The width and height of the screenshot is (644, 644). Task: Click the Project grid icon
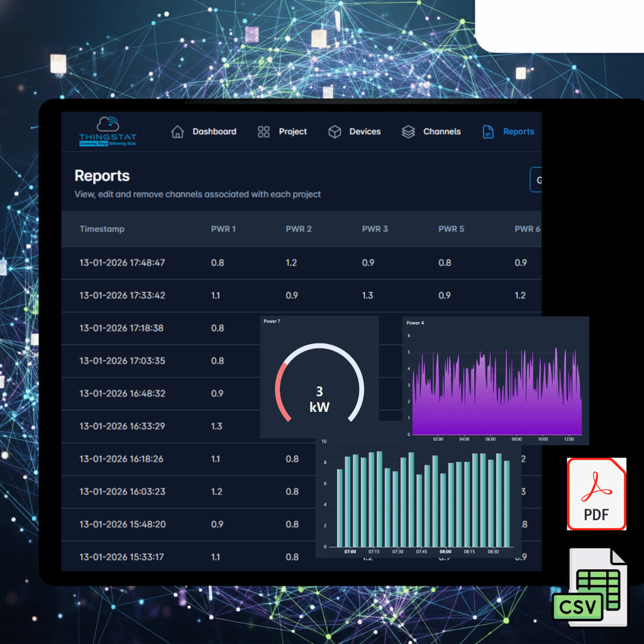[x=264, y=132]
